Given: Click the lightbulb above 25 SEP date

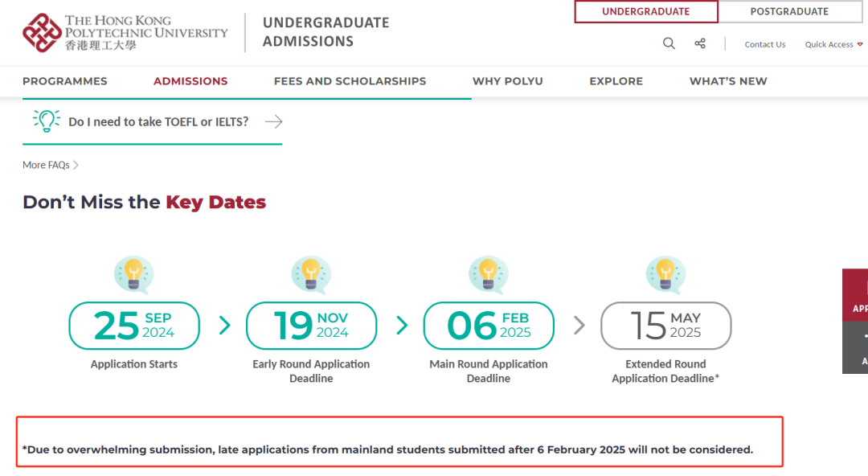Looking at the screenshot, I should pyautogui.click(x=133, y=274).
